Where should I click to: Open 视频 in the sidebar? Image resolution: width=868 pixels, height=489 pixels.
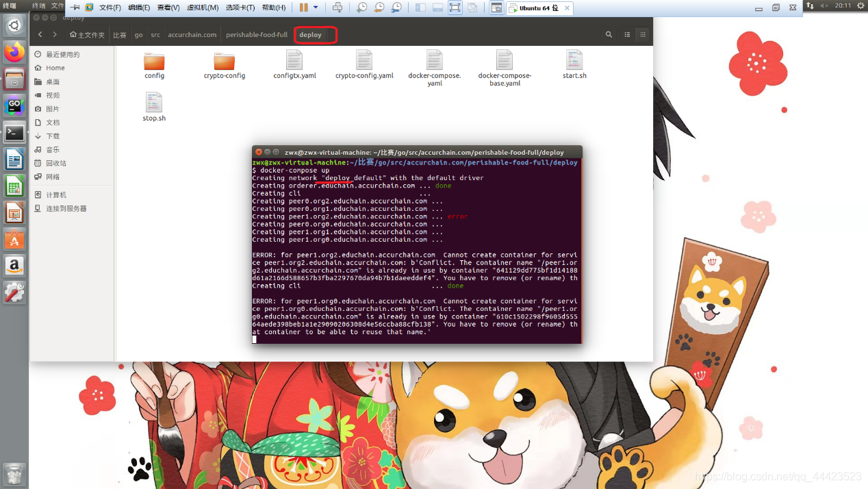[53, 95]
